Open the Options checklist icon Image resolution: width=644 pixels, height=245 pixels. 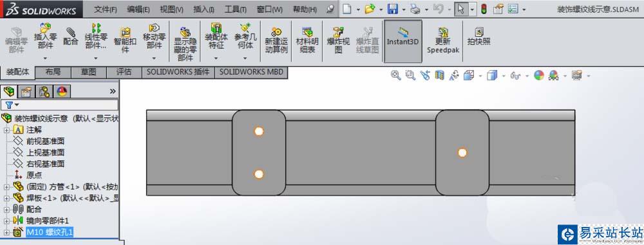(513, 9)
